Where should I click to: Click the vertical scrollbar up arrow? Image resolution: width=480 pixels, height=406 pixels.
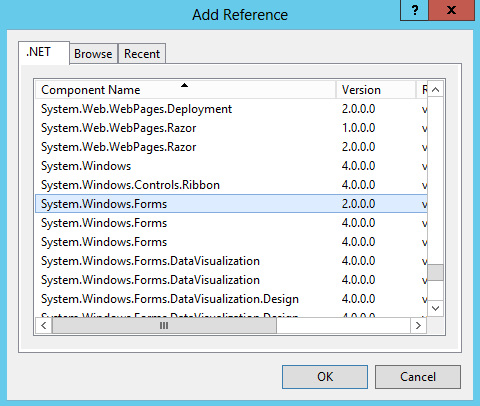(435, 89)
